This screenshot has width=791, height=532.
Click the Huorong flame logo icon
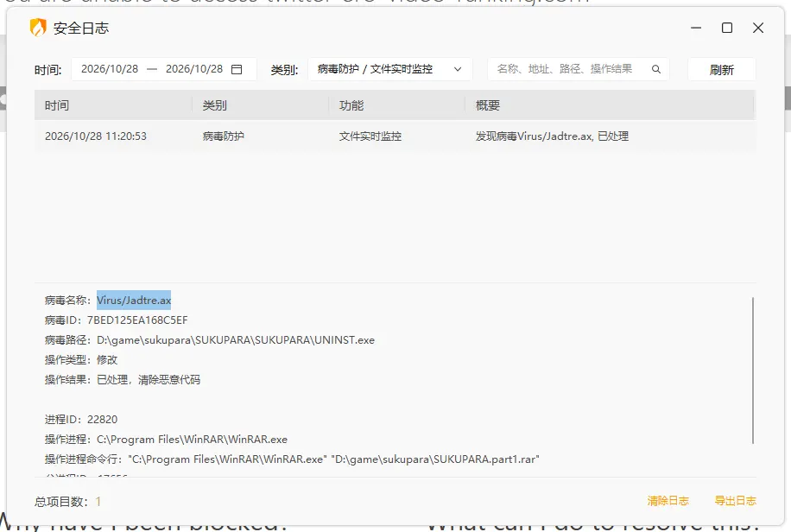(38, 28)
